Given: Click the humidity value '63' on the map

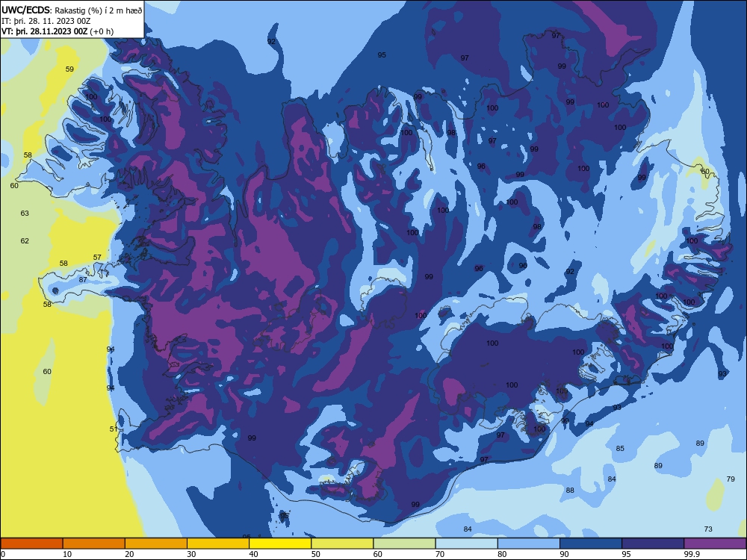Looking at the screenshot, I should pyautogui.click(x=25, y=214).
